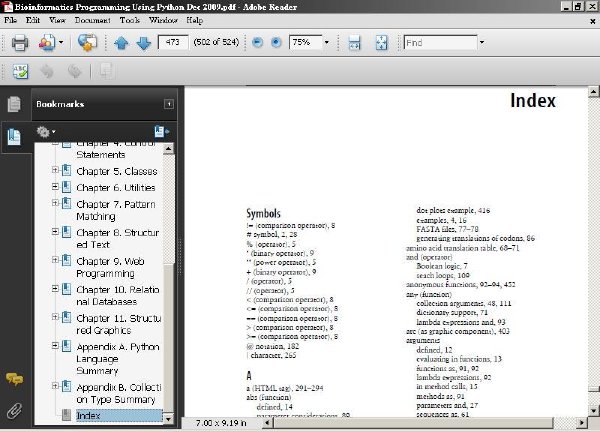Expand the Chapter 7. Pattern Matching bookmark
This screenshot has height=432, width=600.
pyautogui.click(x=55, y=203)
